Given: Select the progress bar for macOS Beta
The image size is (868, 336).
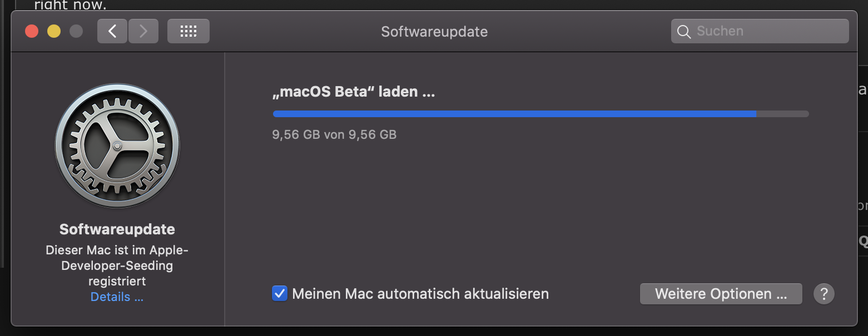Looking at the screenshot, I should (x=539, y=113).
